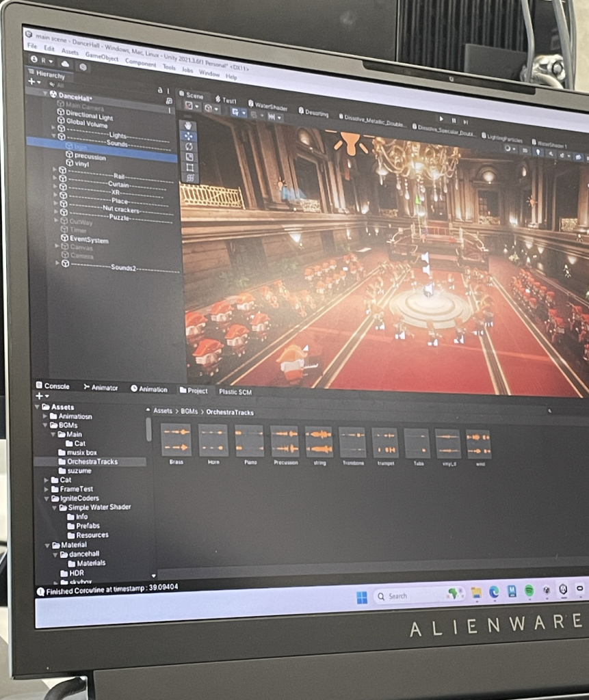Open the Project create (+) dropdown
The width and height of the screenshot is (589, 700).
coord(42,396)
